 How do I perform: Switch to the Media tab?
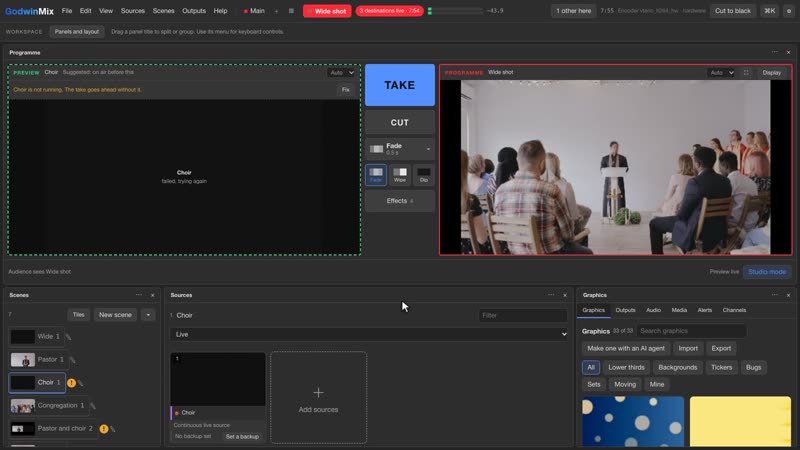pos(679,310)
